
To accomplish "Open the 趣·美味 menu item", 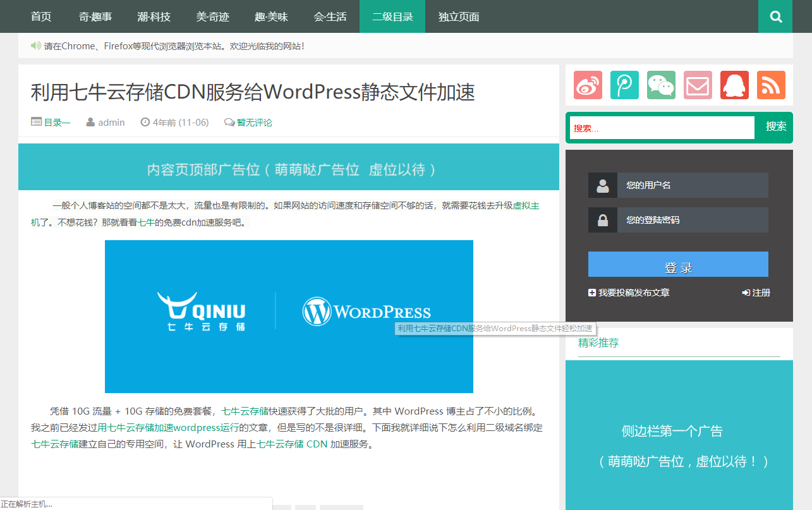I will 272,16.
